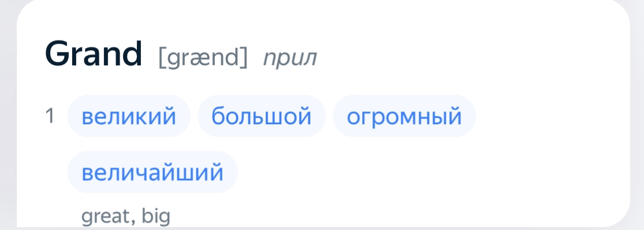Click the index digit before the "великий" chip
This screenshot has height=230, width=644.
click(50, 116)
